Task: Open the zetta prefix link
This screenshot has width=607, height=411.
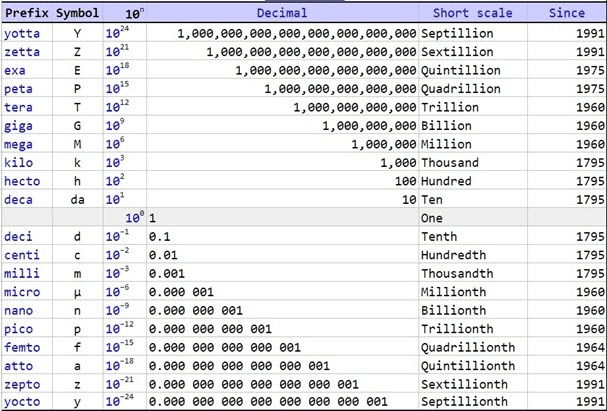Action: 22,52
